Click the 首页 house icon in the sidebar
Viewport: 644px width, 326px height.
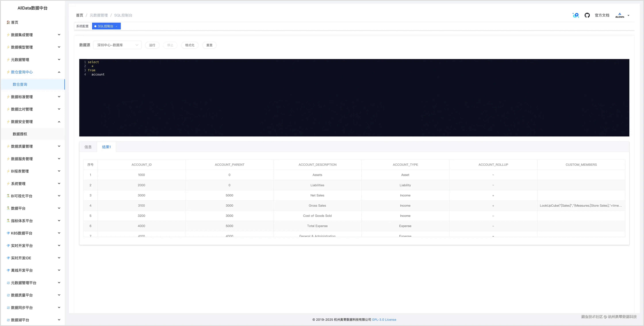tap(8, 23)
